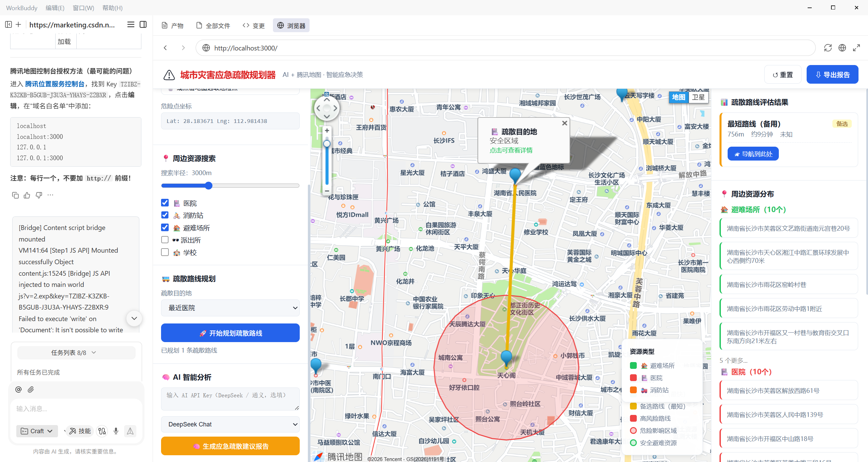Insert an @ mention in chat
This screenshot has width=868, height=462.
(18, 390)
